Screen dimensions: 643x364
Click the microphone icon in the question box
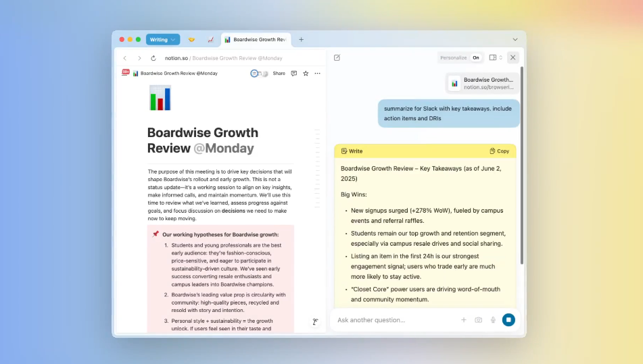[493, 320]
